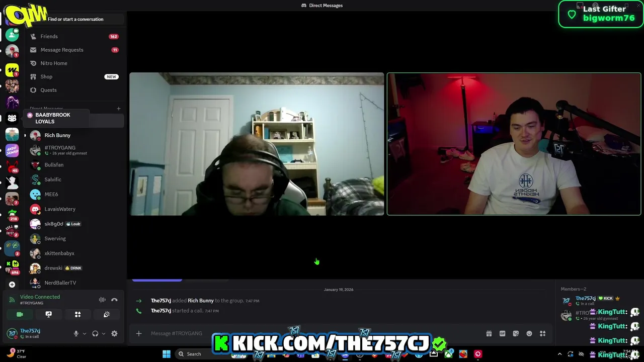The width and height of the screenshot is (644, 362).
Task: Toggle noise suppression waveform icon
Action: click(x=102, y=300)
